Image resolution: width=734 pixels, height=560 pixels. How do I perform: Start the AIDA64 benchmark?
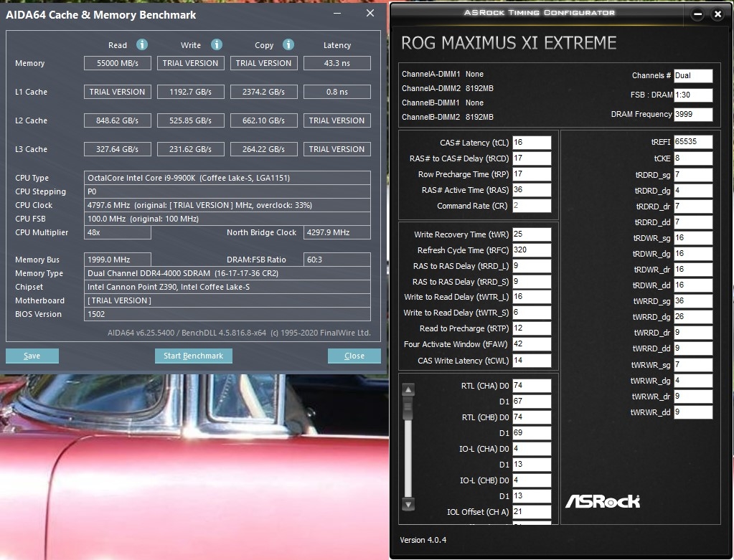click(x=193, y=356)
